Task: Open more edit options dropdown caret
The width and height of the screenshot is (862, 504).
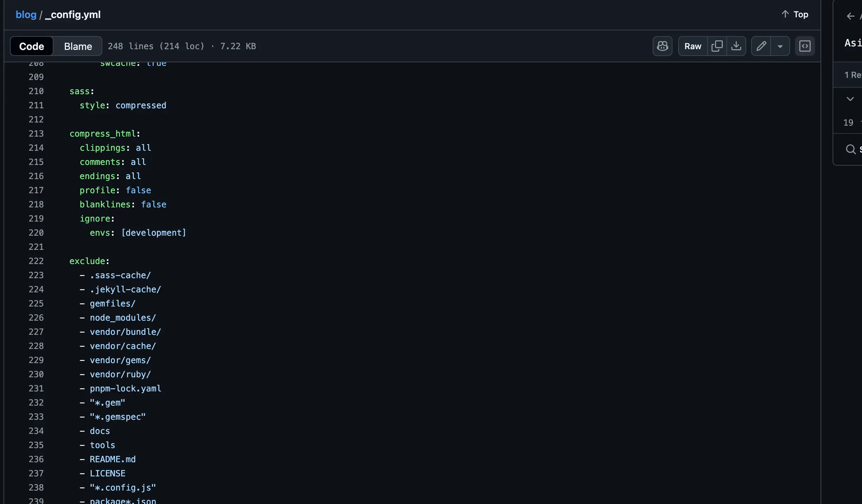Action: (780, 46)
